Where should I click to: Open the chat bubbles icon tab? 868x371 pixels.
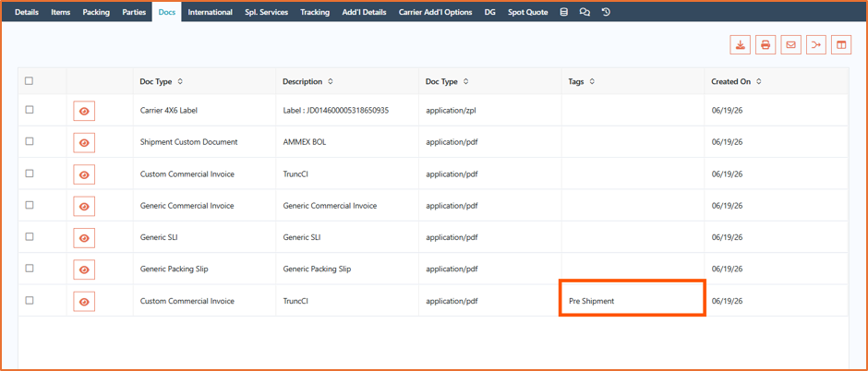coord(585,12)
